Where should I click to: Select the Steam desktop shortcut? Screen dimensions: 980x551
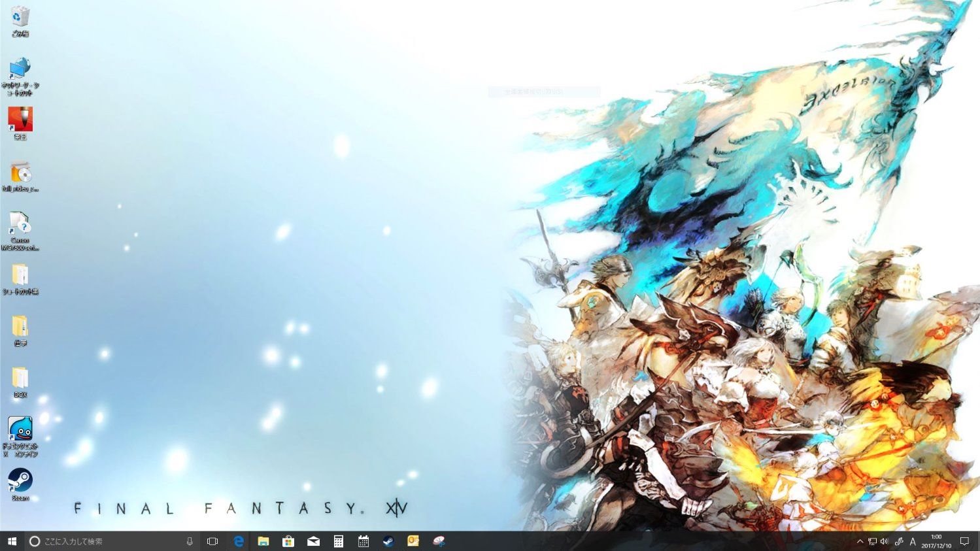tap(20, 485)
